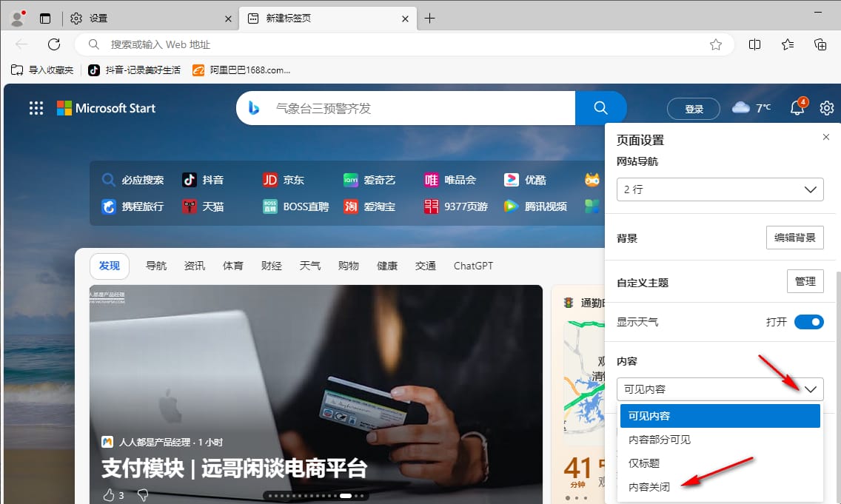Close the 设置 tab
The height and width of the screenshot is (504, 841).
tap(228, 19)
